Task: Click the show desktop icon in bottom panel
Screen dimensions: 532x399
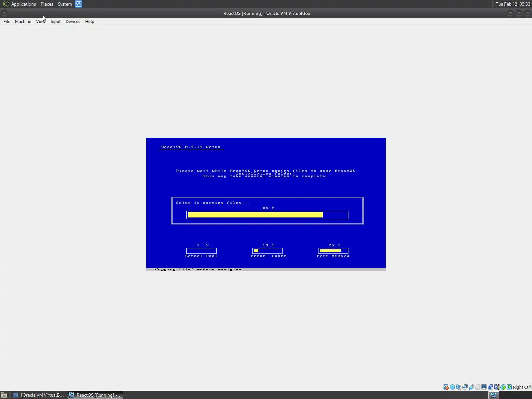Action: coord(4,395)
